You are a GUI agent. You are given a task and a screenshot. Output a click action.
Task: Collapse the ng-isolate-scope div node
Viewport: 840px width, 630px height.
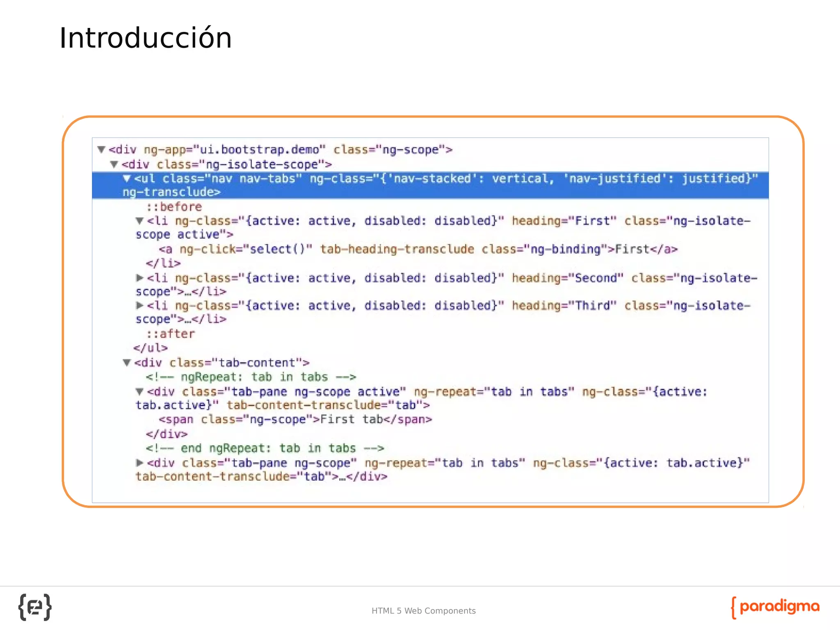(x=114, y=164)
